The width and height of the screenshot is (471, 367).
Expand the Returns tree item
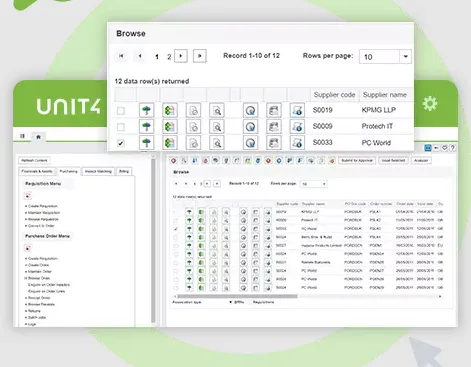26,311
